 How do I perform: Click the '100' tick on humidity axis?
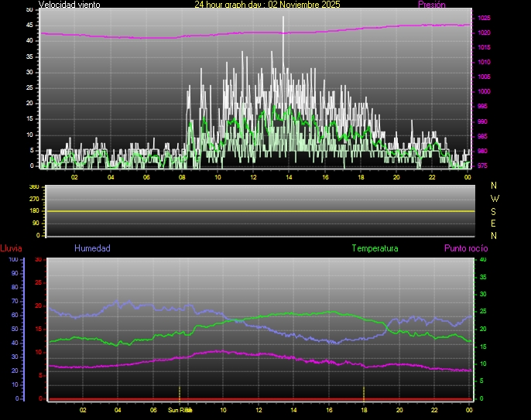12,260
